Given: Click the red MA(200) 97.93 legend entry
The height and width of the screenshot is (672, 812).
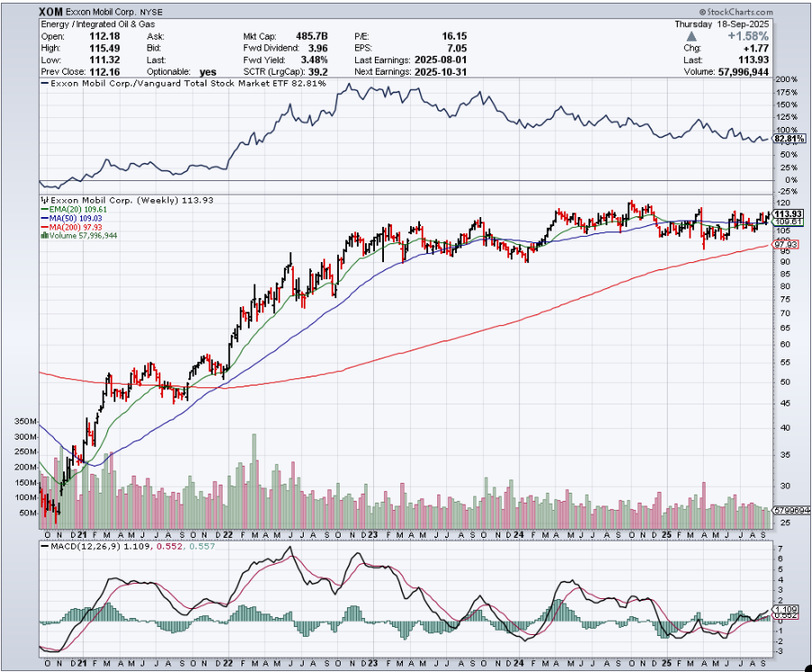Looking at the screenshot, I should point(72,227).
